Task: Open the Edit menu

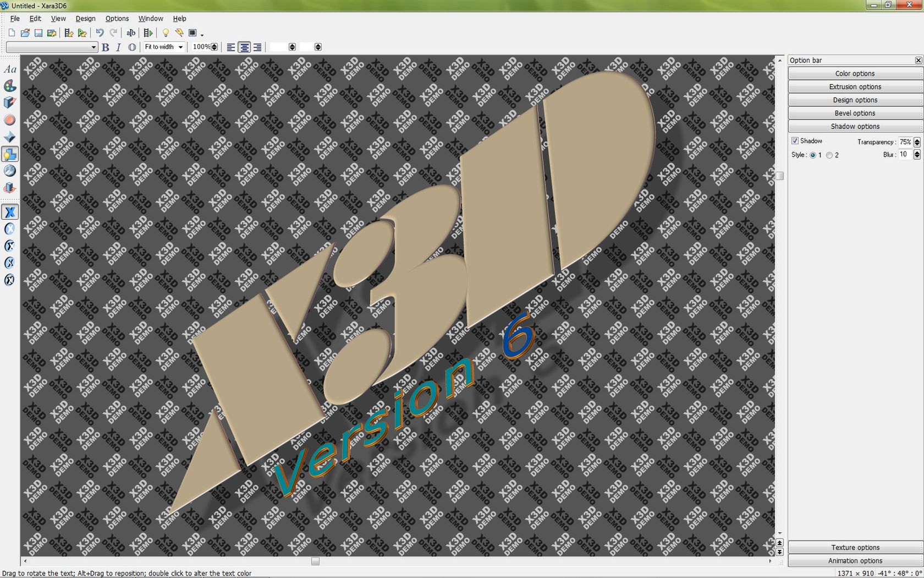Action: coord(35,19)
